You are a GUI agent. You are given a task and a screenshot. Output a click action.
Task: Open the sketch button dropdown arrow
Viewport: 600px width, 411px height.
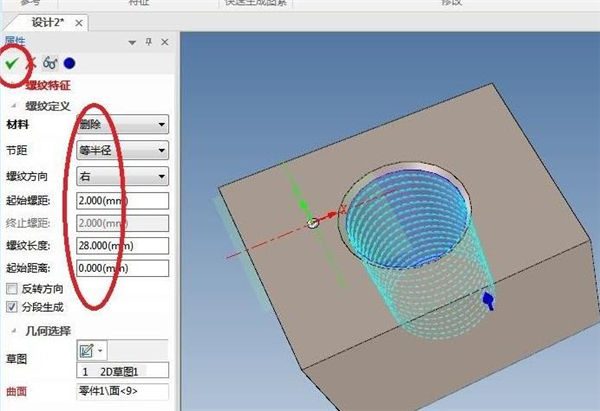(x=100, y=350)
